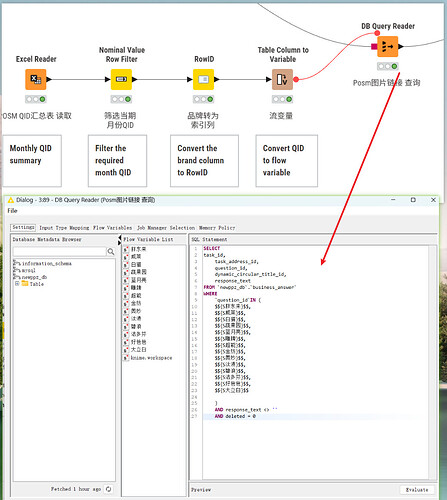Open the Job Manager Selection tab
447x500 pixels.
166,228
